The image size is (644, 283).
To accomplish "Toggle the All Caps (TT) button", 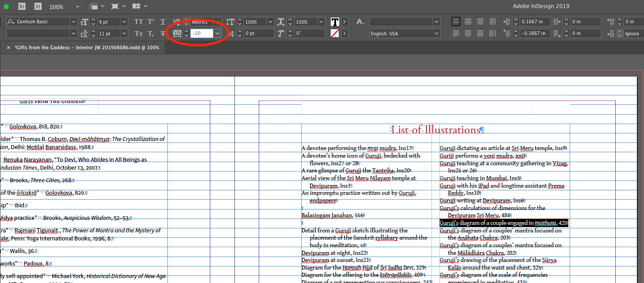I will (x=139, y=21).
